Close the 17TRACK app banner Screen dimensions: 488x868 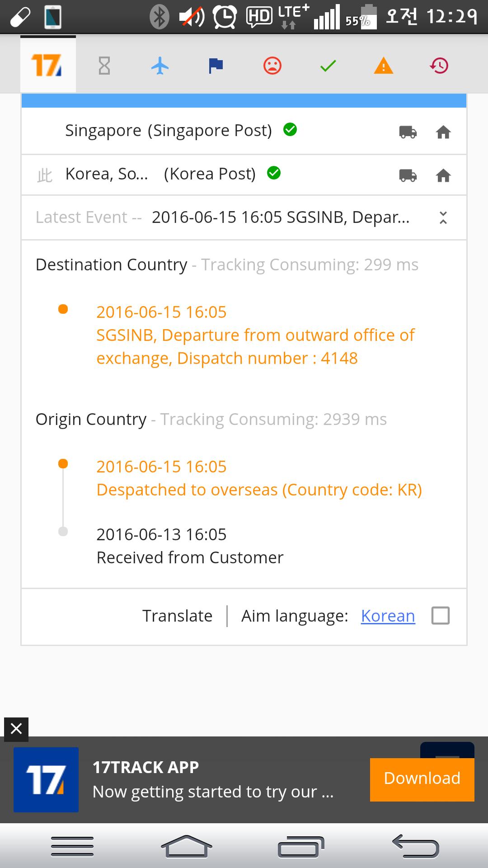16,729
